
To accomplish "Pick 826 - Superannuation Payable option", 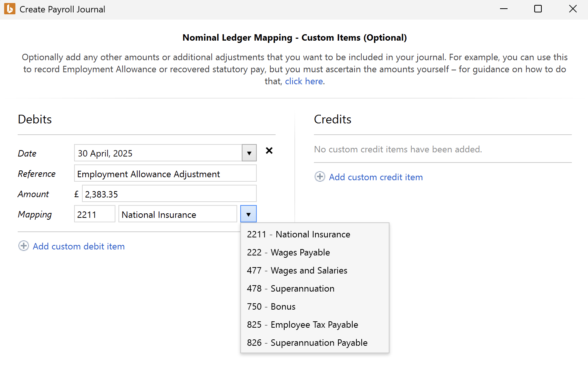I will 315,343.
